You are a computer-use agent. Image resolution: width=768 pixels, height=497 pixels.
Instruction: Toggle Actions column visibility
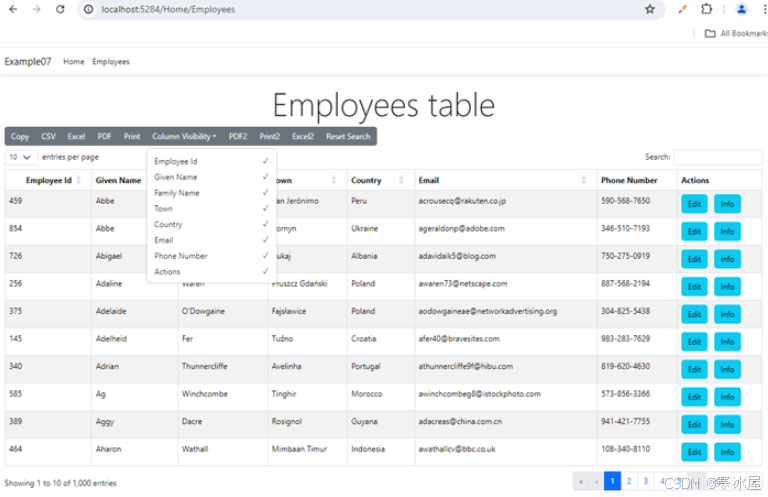(x=212, y=271)
